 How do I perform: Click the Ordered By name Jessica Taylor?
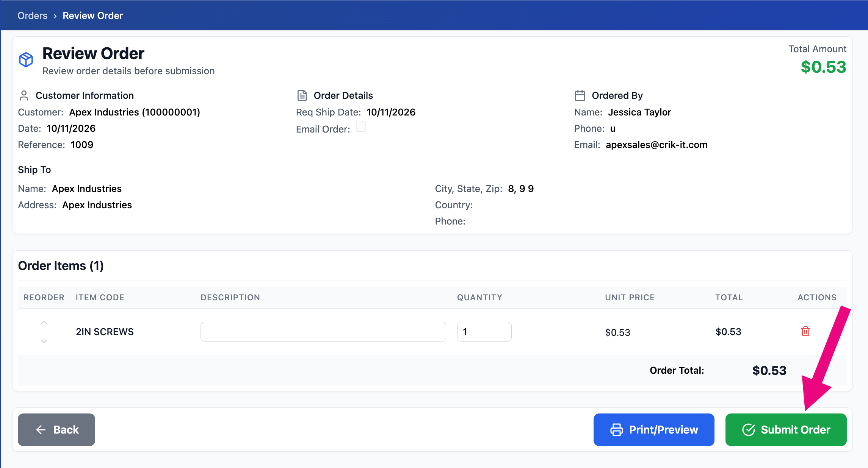[x=639, y=112]
